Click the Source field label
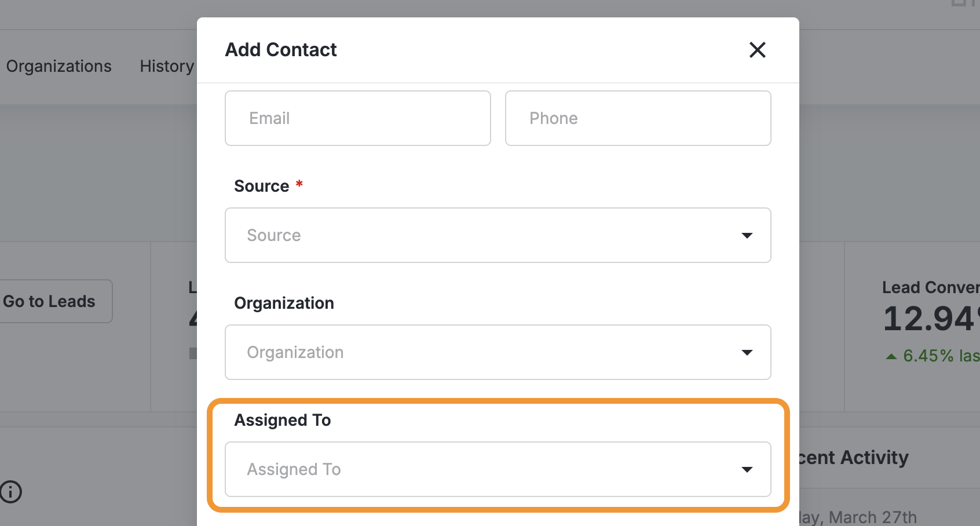Viewport: 980px width, 526px height. 262,186
